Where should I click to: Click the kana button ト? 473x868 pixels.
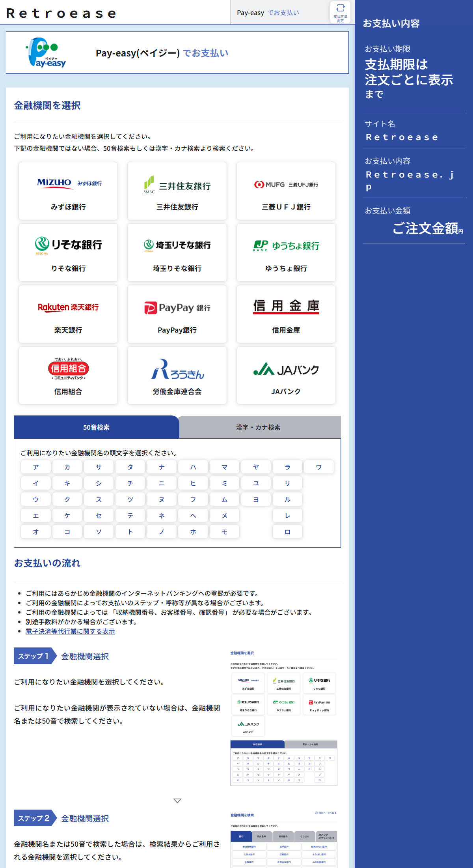130,531
